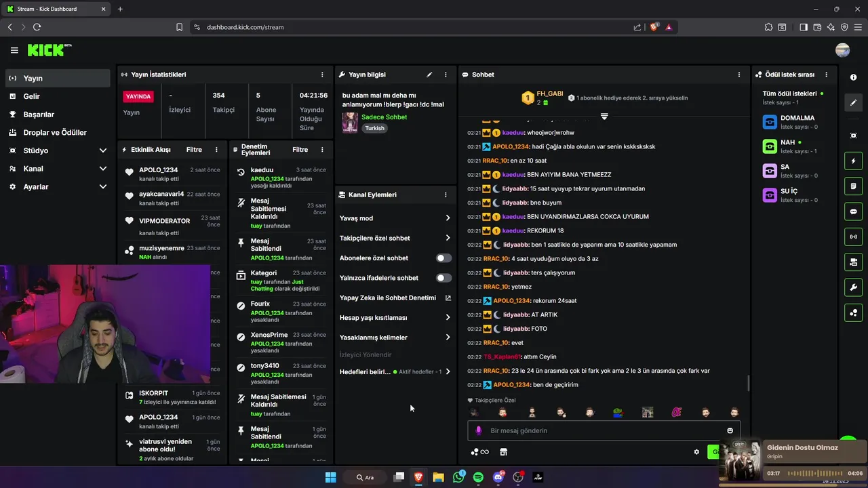
Task: Open the Sohbet panel three-dot menu
Action: click(739, 75)
